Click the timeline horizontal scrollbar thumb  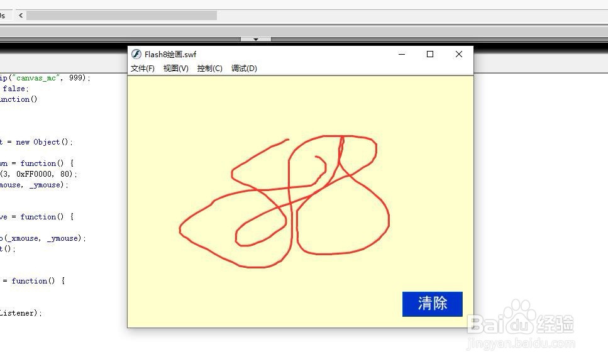click(x=122, y=16)
